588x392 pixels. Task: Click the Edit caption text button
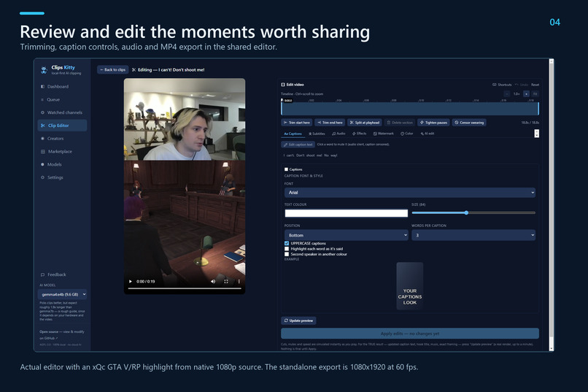(298, 145)
